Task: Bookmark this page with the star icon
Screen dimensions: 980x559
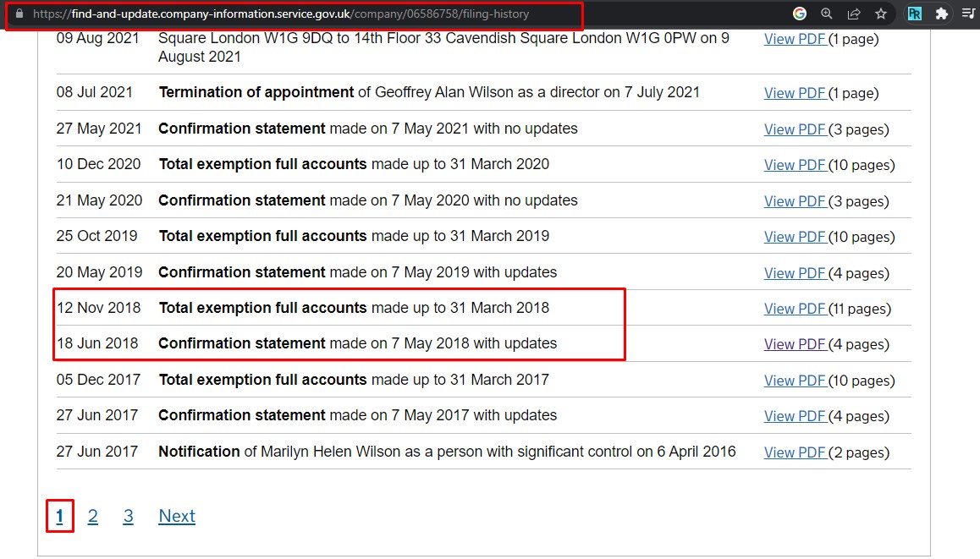Action: pyautogui.click(x=881, y=14)
